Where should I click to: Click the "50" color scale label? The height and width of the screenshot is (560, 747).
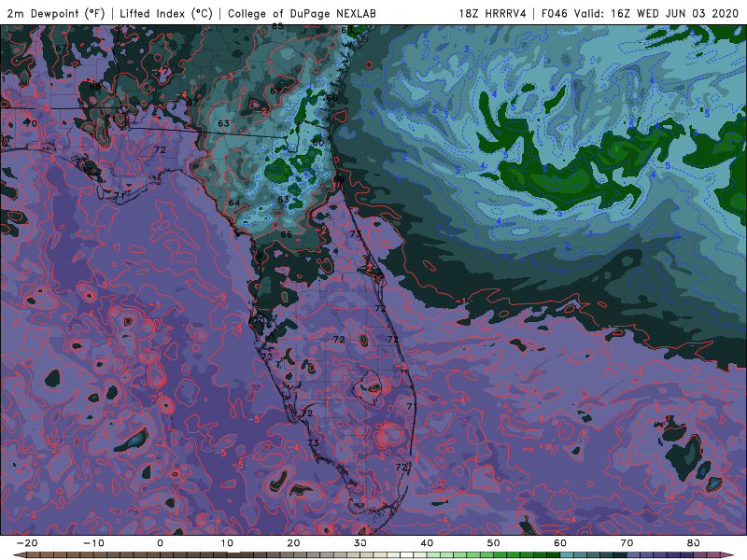tap(494, 543)
